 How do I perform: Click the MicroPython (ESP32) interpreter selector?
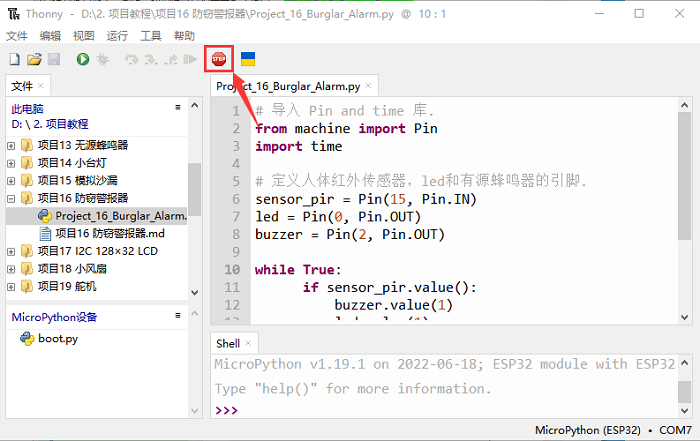pyautogui.click(x=588, y=429)
